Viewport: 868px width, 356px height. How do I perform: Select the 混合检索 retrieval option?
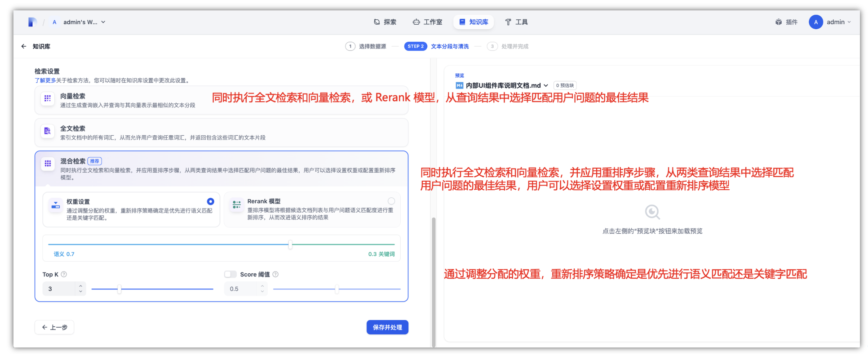coord(221,169)
